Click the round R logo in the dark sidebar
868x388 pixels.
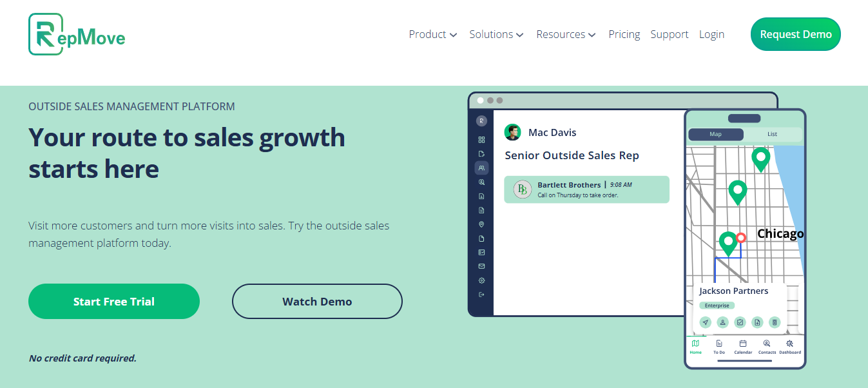click(481, 121)
